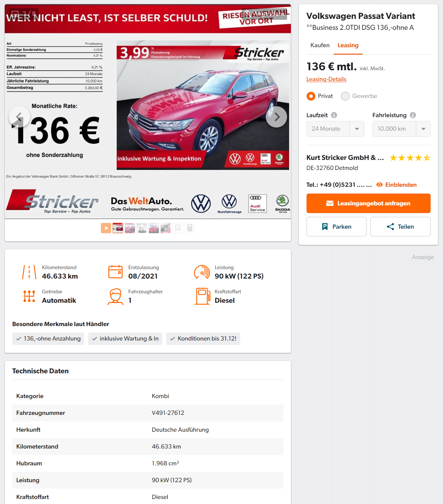Show the next gallery image with right arrow
The height and width of the screenshot is (504, 443).
(276, 117)
